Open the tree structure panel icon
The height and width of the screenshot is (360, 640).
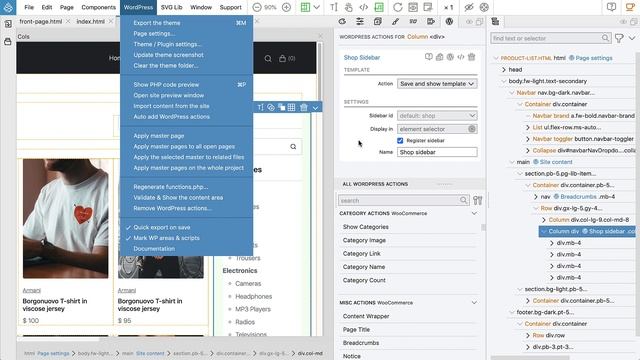(495, 22)
